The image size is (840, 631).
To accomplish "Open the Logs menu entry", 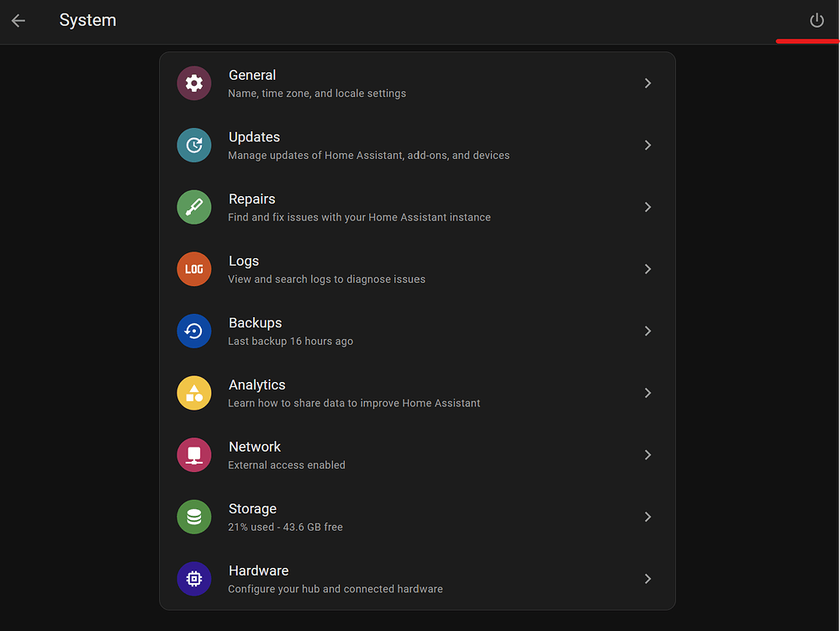I will coord(326,269).
